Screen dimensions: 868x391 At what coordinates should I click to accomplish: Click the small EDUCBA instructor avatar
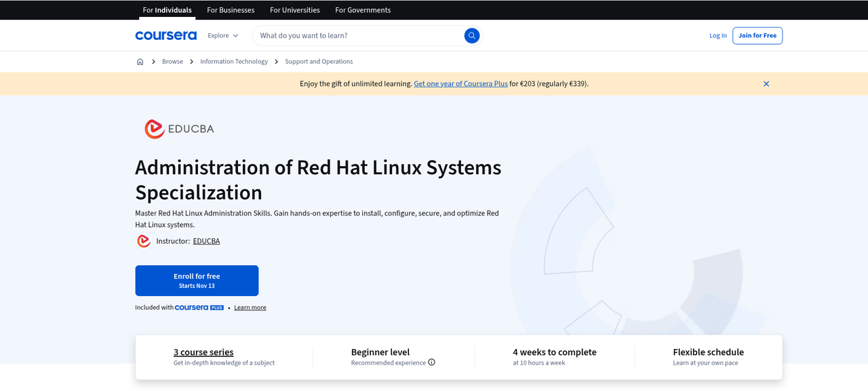point(144,241)
